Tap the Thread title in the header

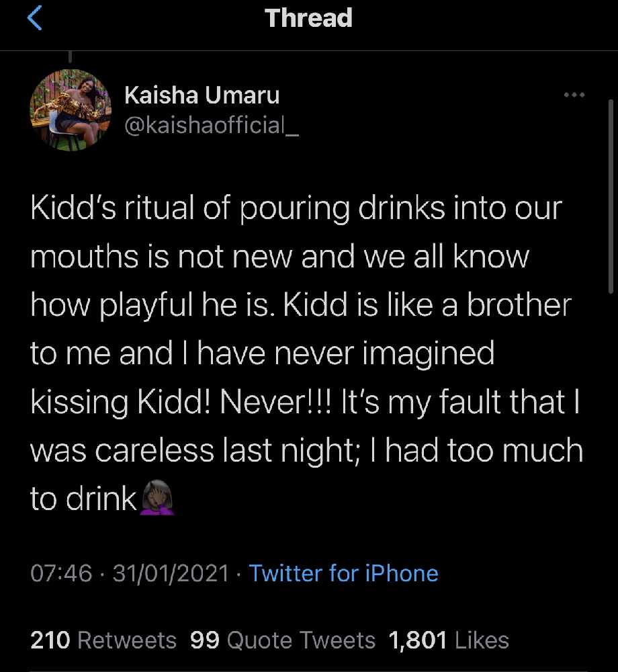click(308, 18)
